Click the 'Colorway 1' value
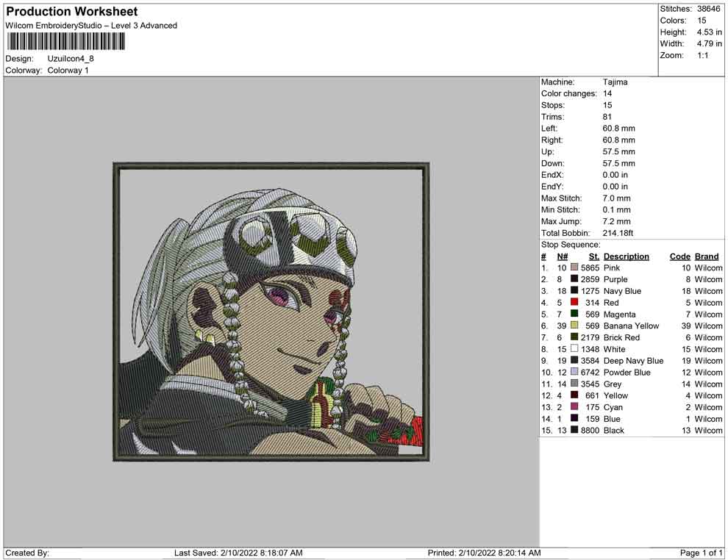728x560 pixels. pos(68,71)
